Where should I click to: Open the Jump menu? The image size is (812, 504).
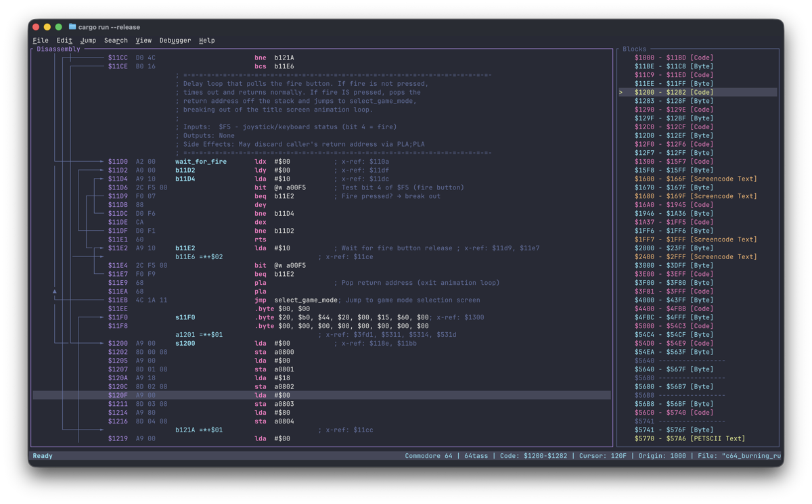pyautogui.click(x=88, y=41)
